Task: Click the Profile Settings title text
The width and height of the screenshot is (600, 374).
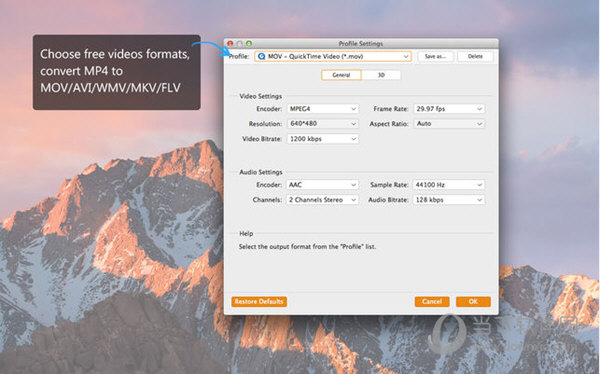Action: 360,44
